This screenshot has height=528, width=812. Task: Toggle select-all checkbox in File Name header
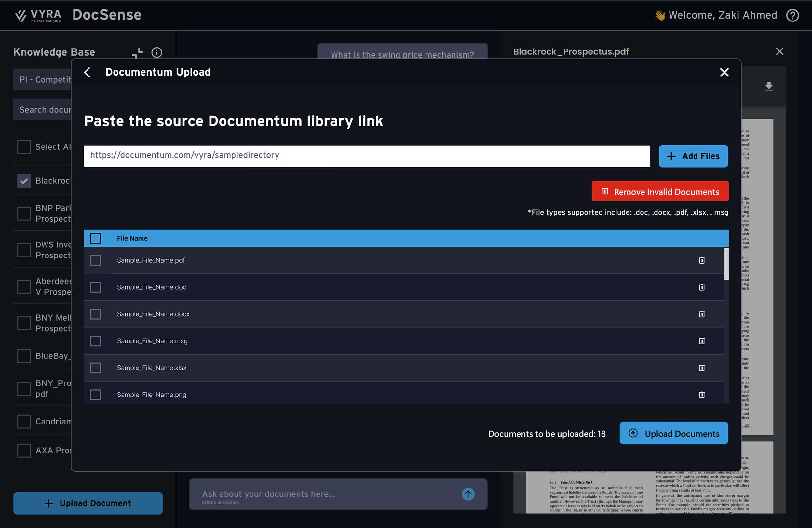pos(96,238)
